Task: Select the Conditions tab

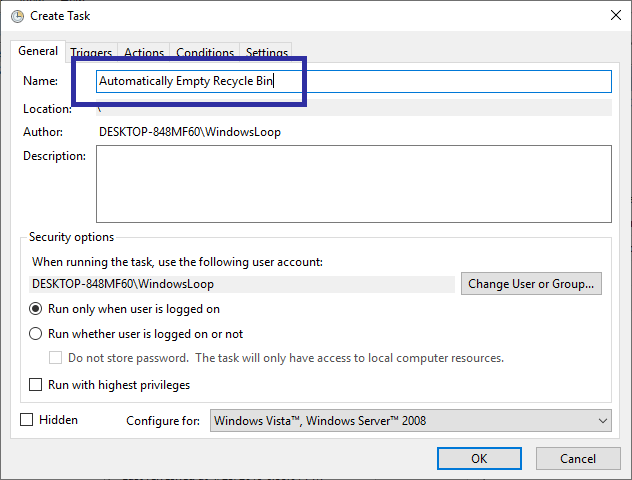Action: pos(205,53)
